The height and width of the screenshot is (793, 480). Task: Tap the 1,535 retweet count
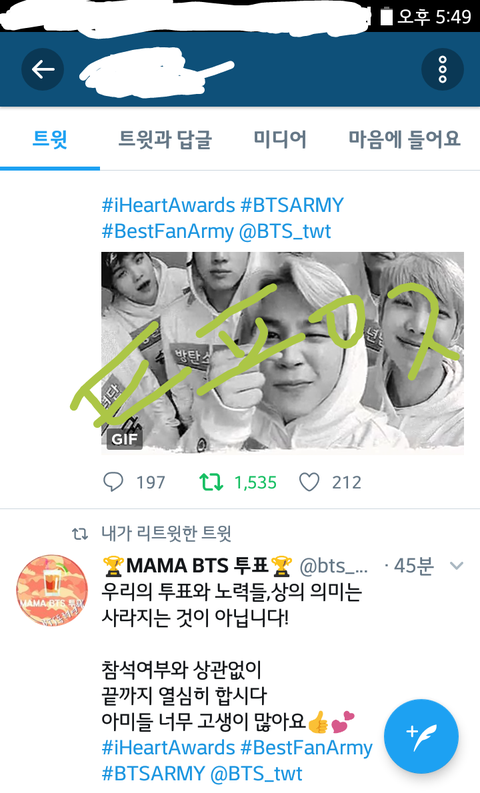point(255,482)
